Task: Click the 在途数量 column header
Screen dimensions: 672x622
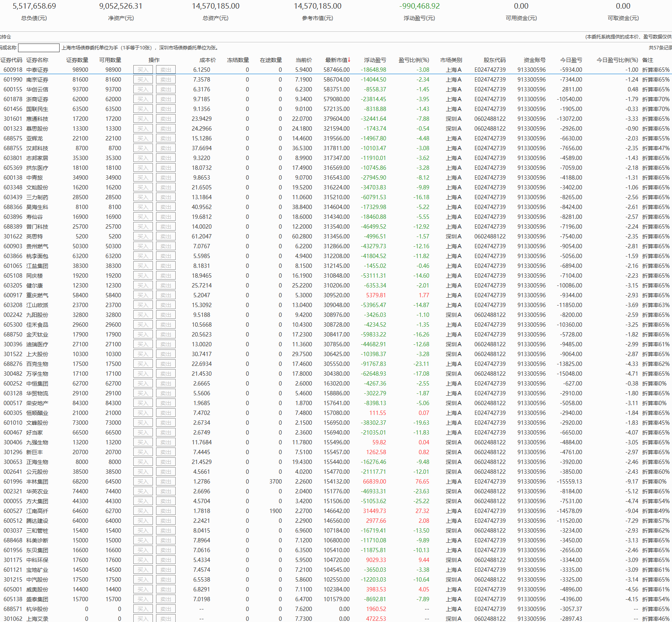Action: [x=271, y=60]
